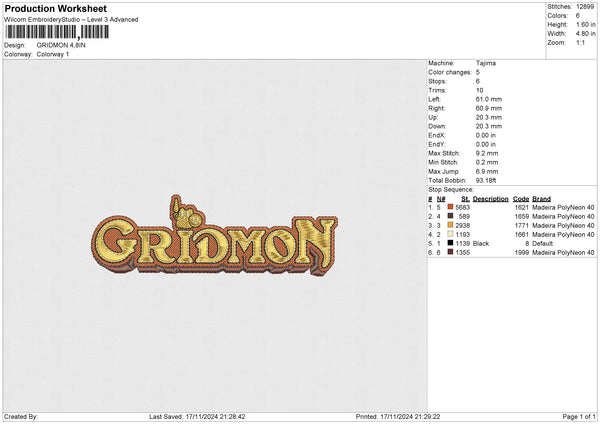Click the 'Default' brand in the Black row
Viewport: 600px width, 424px height.
click(542, 243)
